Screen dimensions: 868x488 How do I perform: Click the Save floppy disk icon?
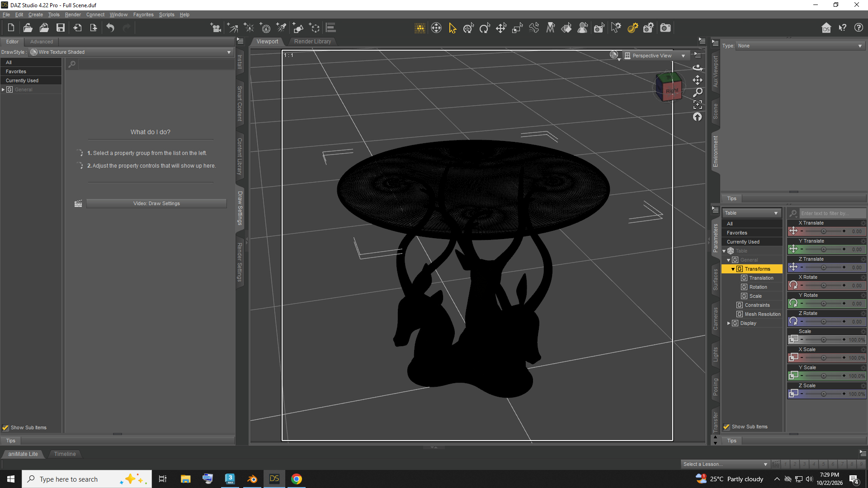click(60, 28)
